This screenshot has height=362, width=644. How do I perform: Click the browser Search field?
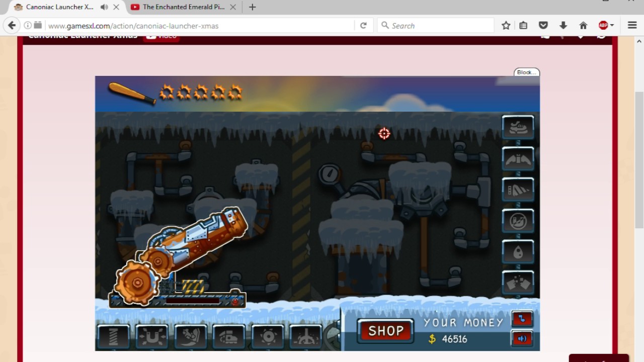(436, 25)
